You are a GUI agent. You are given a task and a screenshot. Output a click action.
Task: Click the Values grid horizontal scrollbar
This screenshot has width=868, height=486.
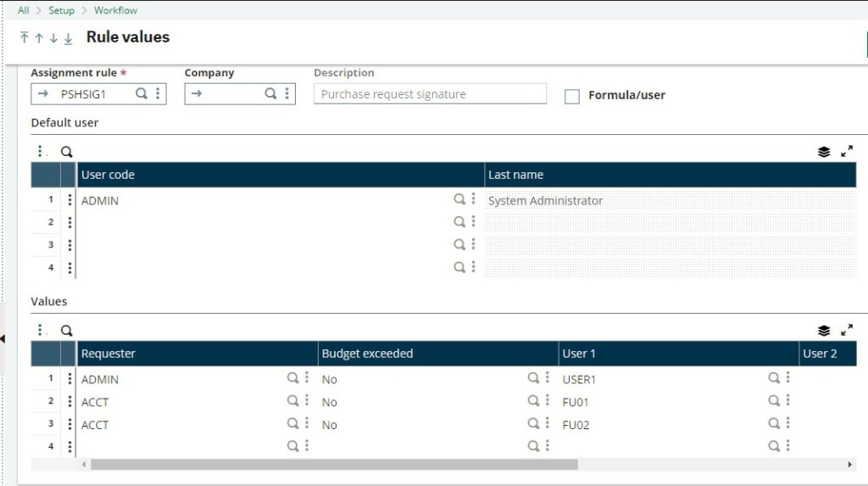click(334, 465)
